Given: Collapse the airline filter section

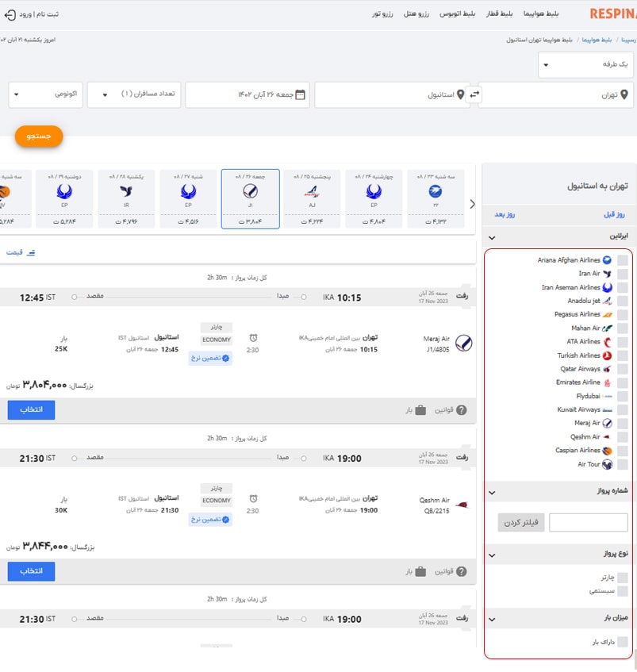Looking at the screenshot, I should (492, 237).
